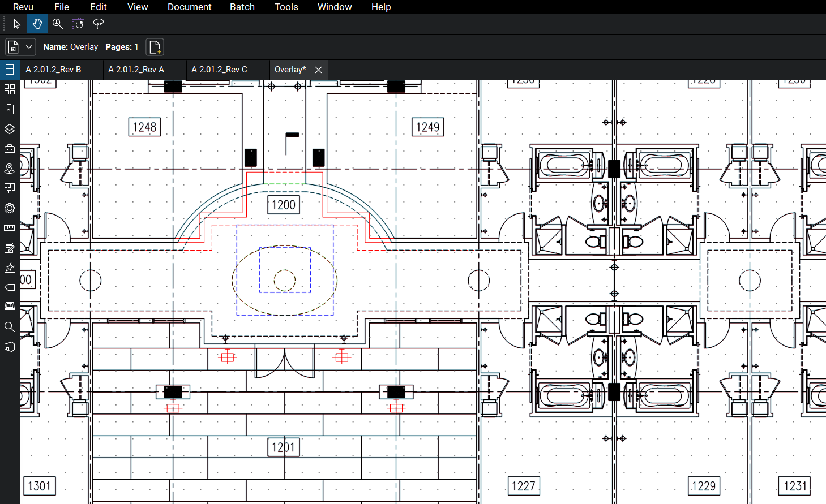Activate the Rotate view tool
Screen dimensions: 826x504
coord(78,24)
